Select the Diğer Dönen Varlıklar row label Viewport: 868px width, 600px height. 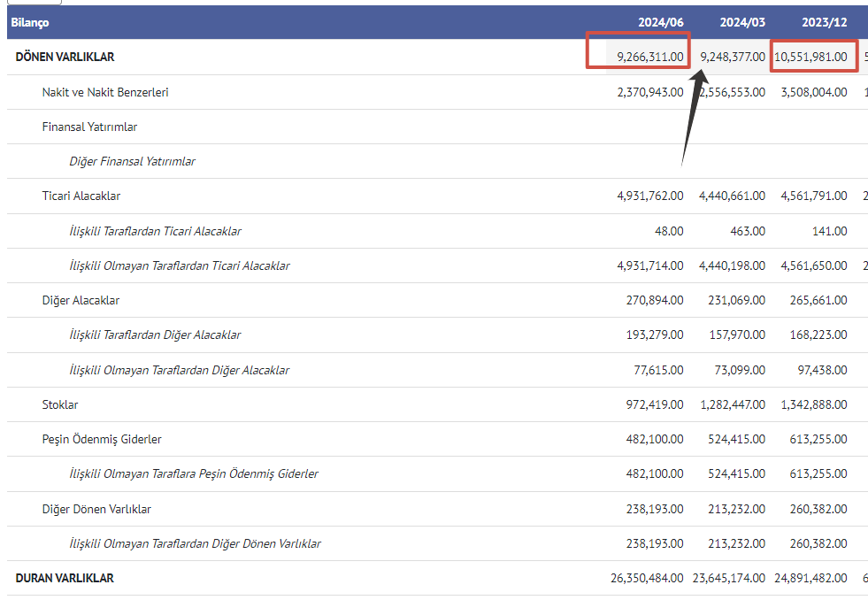click(96, 510)
